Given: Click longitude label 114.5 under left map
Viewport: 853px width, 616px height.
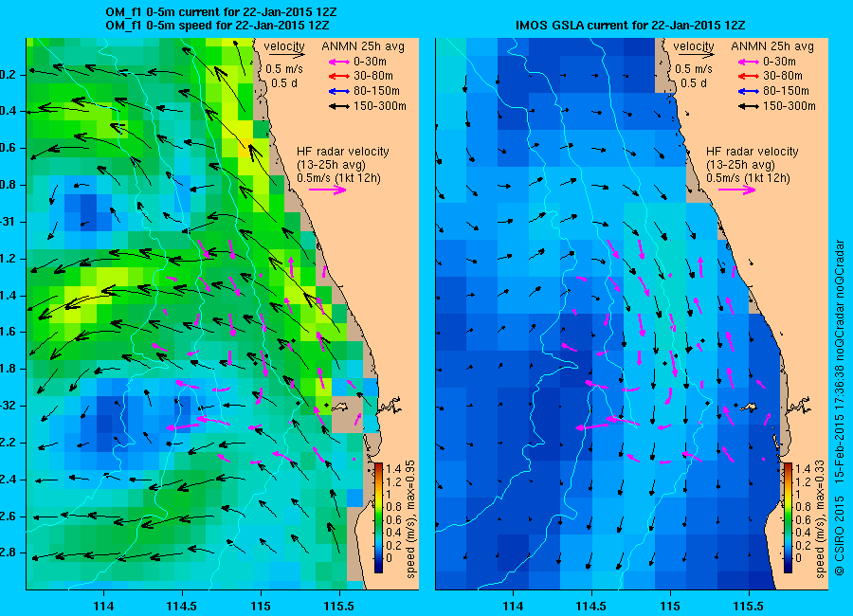Looking at the screenshot, I should [x=182, y=606].
